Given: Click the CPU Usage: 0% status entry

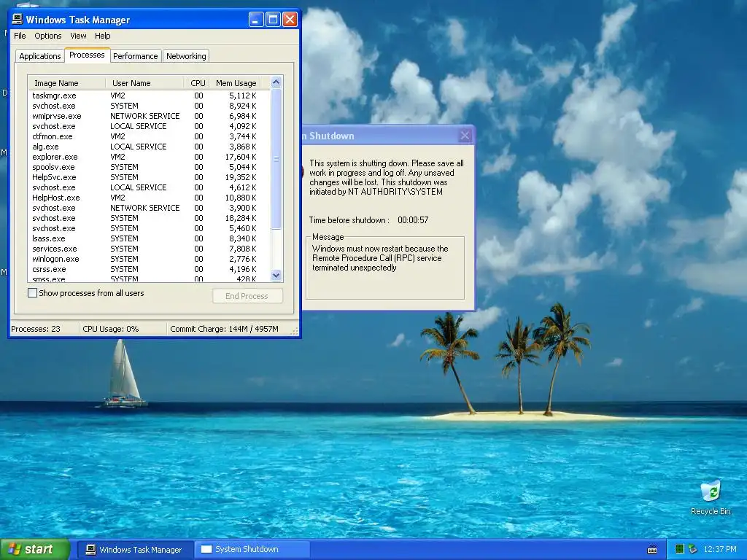Looking at the screenshot, I should pyautogui.click(x=111, y=329).
